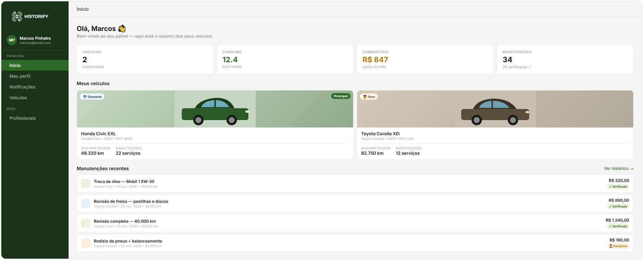644x261 pixels.
Task: Click the Veículos stat card
Action: 145,60
